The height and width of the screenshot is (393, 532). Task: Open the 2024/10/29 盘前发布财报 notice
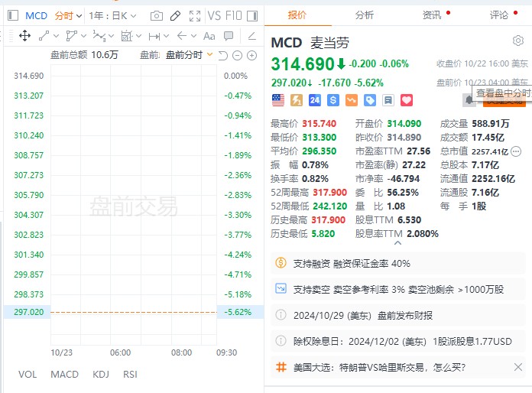[x=398, y=315]
